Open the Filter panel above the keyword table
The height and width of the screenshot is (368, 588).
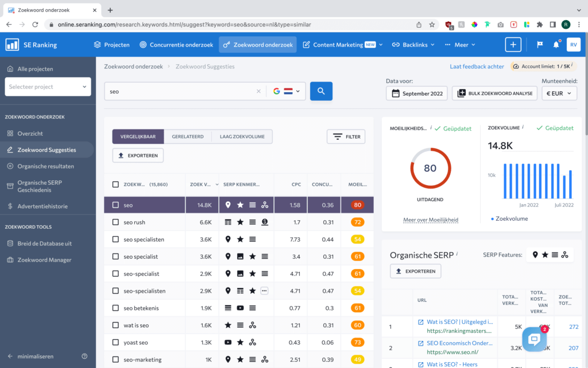[346, 136]
